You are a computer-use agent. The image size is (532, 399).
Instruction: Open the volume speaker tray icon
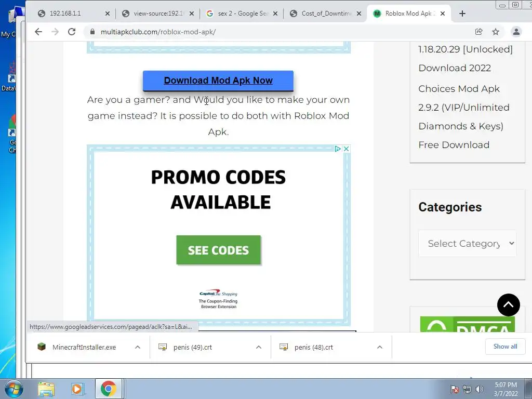(480, 389)
